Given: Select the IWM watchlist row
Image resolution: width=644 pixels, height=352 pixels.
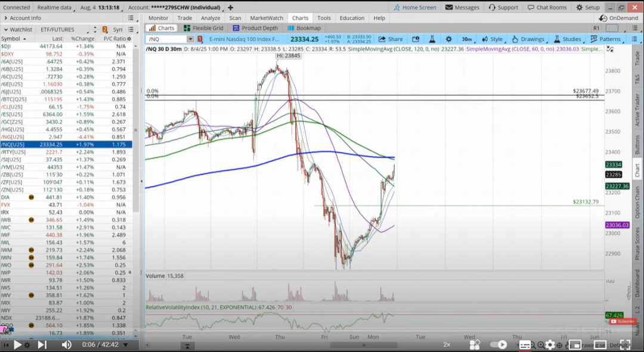Looking at the screenshot, I should (66, 250).
